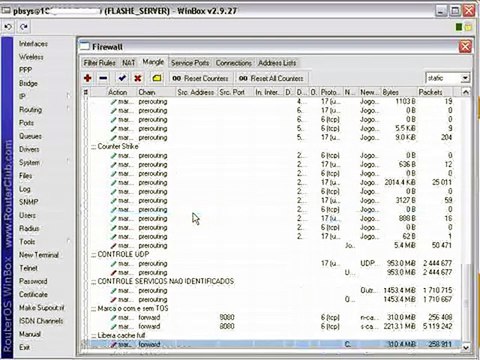Image resolution: width=480 pixels, height=360 pixels.
Task: Click Reset Counters button
Action: tap(200, 78)
